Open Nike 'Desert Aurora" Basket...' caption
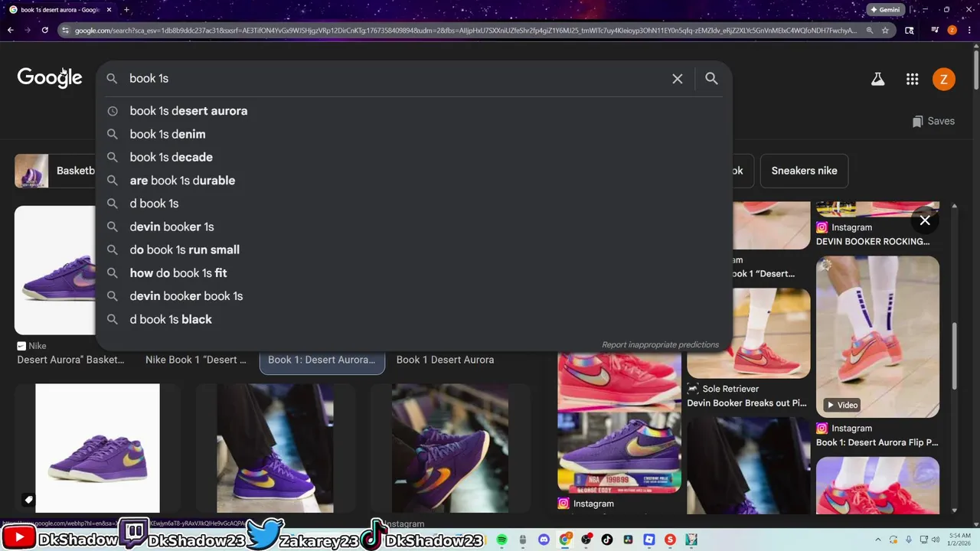 (70, 360)
